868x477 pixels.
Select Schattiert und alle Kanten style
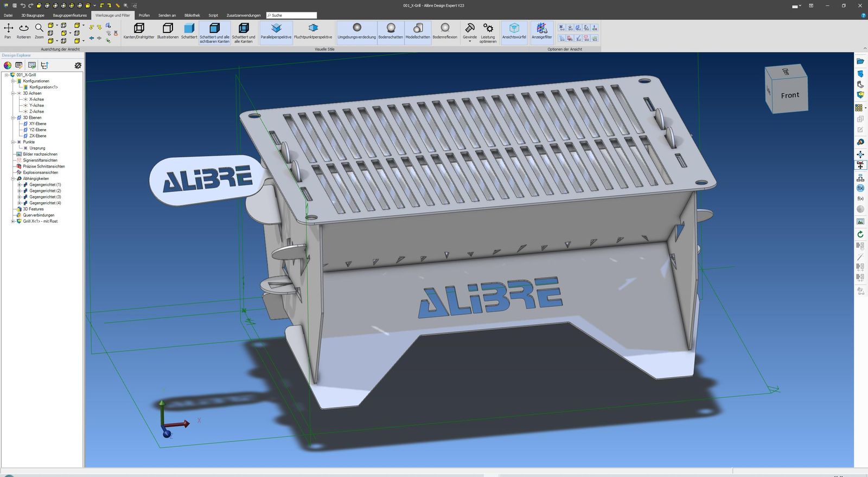pos(244,33)
